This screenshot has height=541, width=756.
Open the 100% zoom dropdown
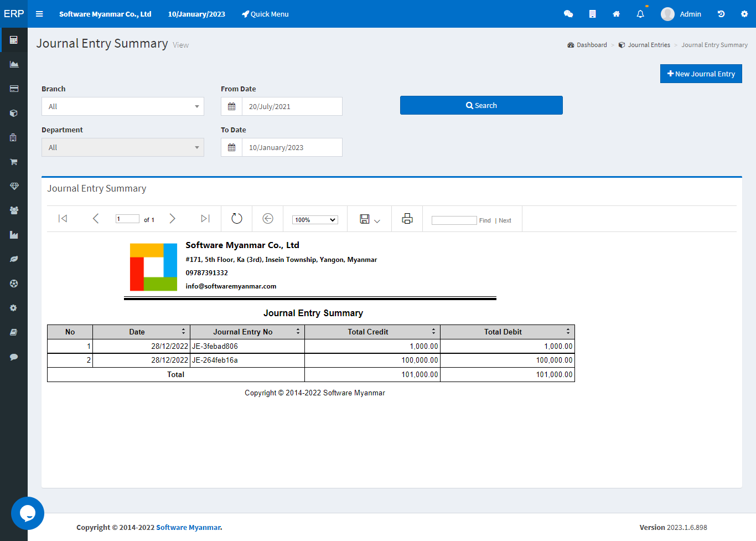pyautogui.click(x=315, y=220)
